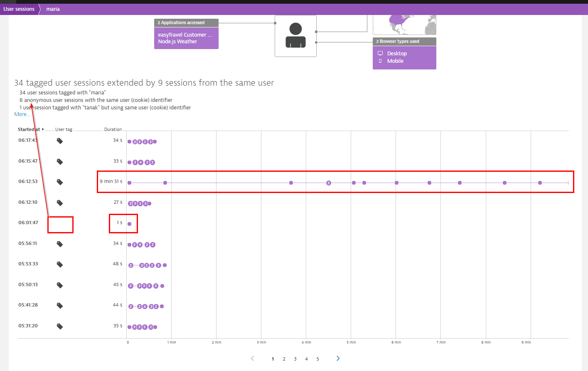Click the Desktop monitor icon in browser types
Image resolution: width=588 pixels, height=371 pixels.
(380, 53)
